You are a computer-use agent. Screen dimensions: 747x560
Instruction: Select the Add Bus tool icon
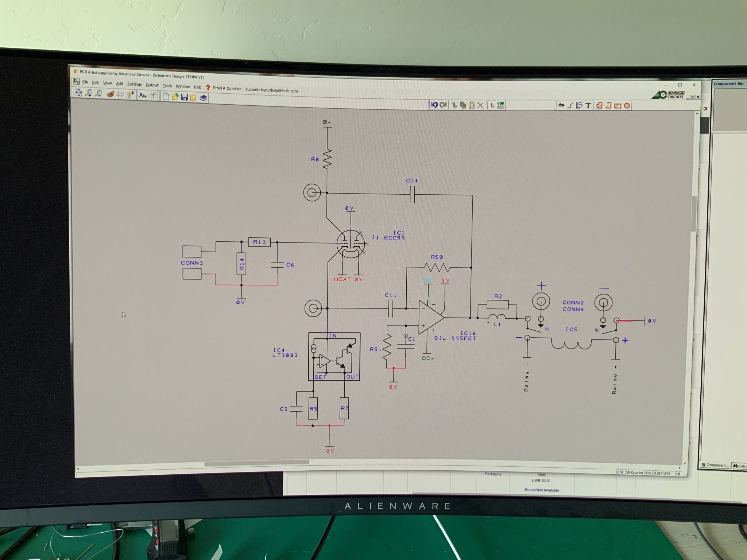579,105
